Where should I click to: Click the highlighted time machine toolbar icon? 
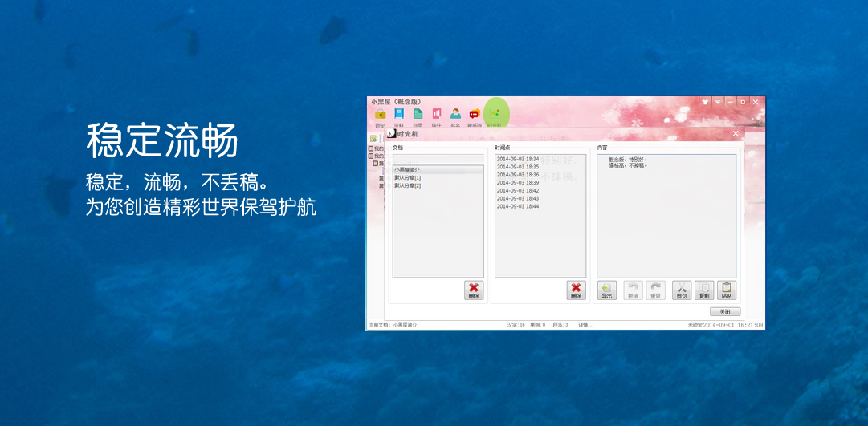[495, 114]
